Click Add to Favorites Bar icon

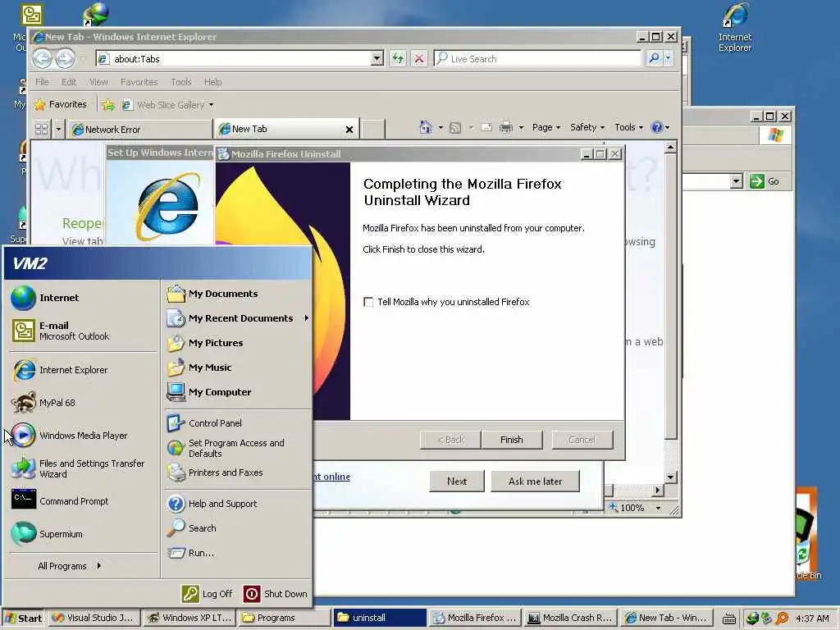tap(108, 105)
